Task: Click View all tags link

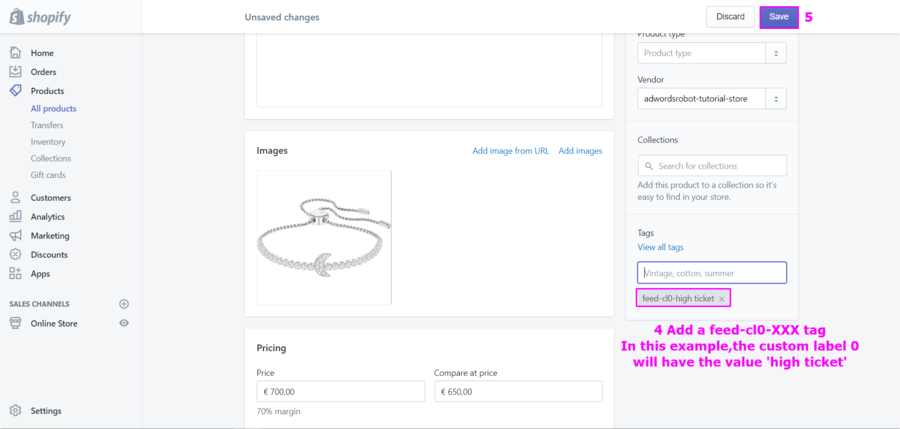Action: [x=660, y=247]
